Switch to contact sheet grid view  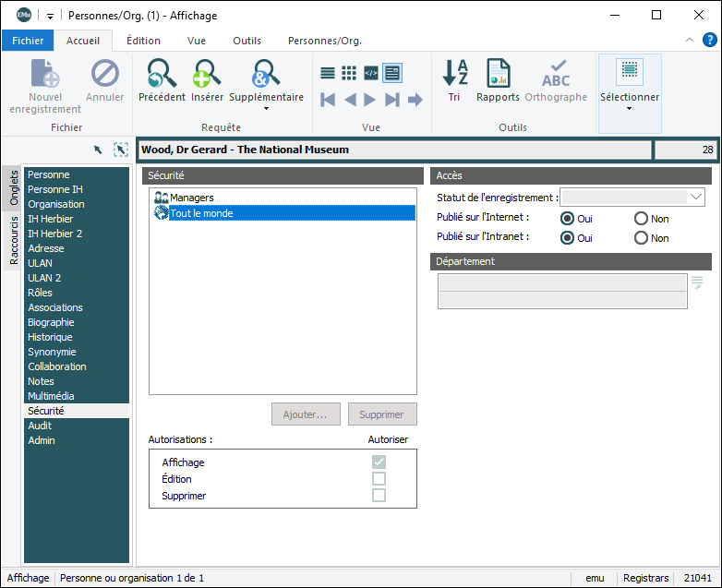tap(349, 73)
